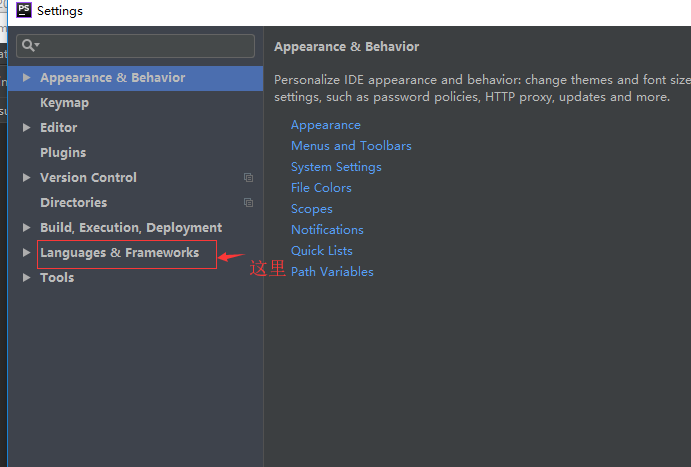The width and height of the screenshot is (691, 467).
Task: Expand the Version Control node
Action: [x=26, y=178]
